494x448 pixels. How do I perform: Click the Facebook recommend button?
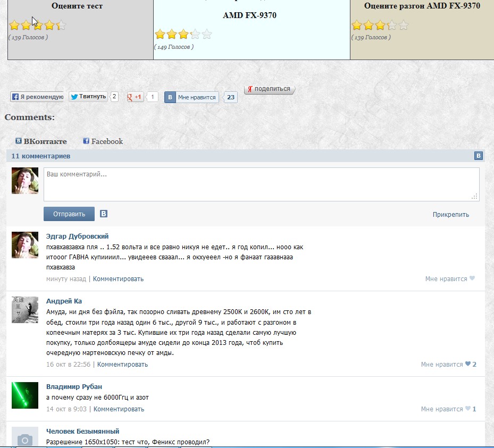37,97
